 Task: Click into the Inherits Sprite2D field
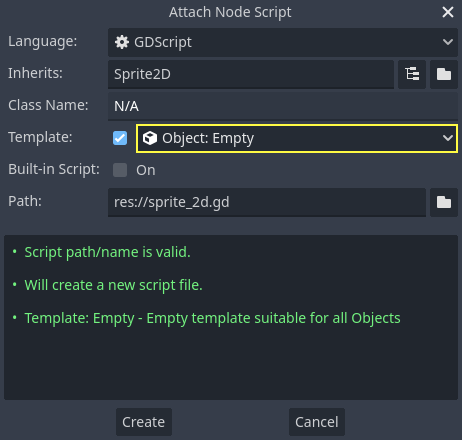point(251,74)
